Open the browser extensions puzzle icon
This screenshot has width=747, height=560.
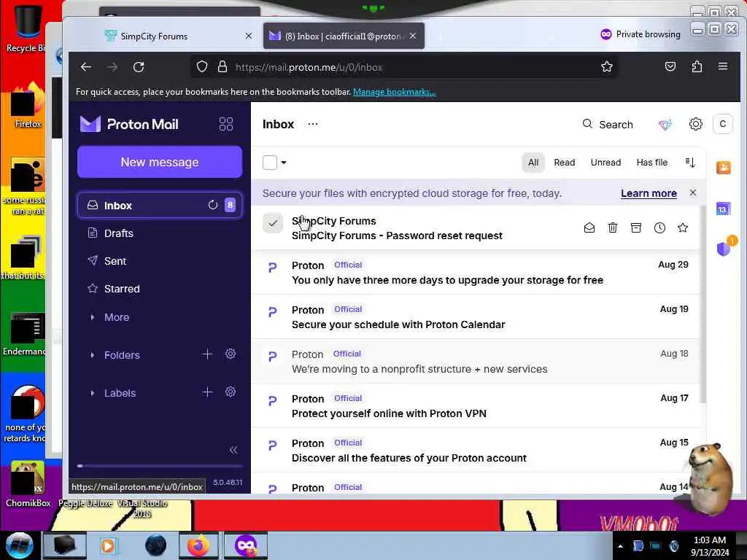(x=697, y=66)
